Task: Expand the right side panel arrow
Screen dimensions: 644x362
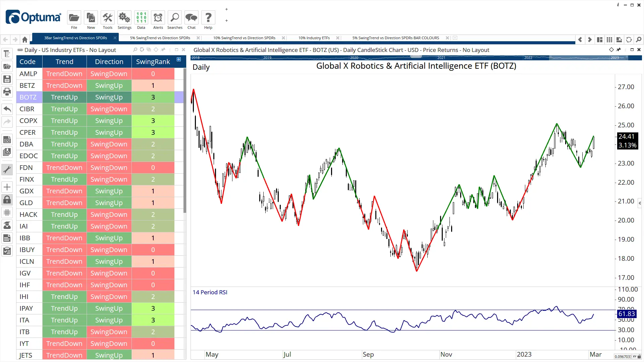Action: coord(640,203)
